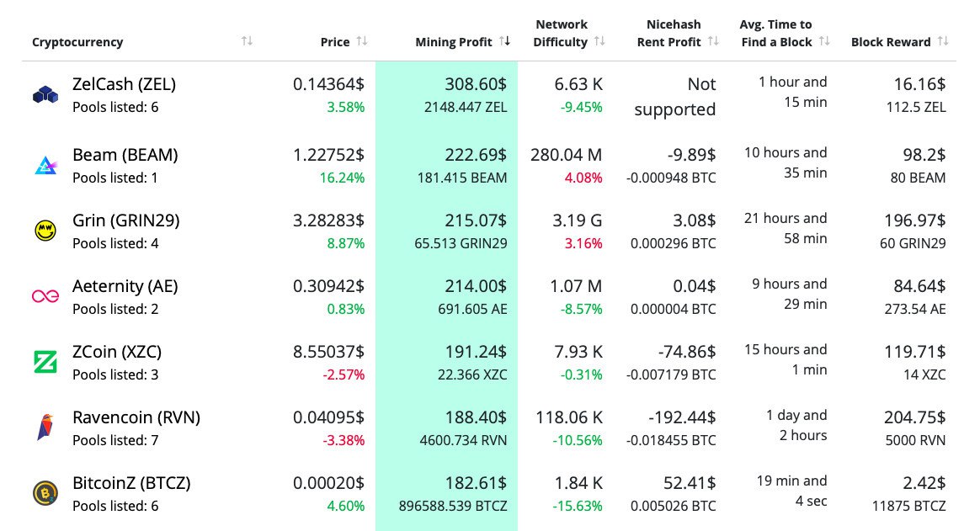Click the 191.24$ mining profit value
Image resolution: width=980 pixels, height=531 pixels.
pyautogui.click(x=476, y=352)
